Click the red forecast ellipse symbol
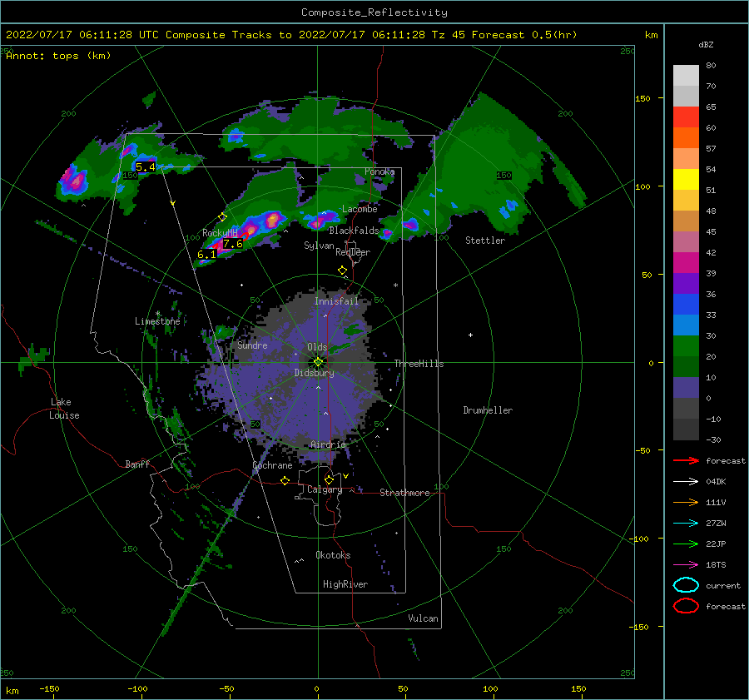The image size is (749, 700). (686, 606)
